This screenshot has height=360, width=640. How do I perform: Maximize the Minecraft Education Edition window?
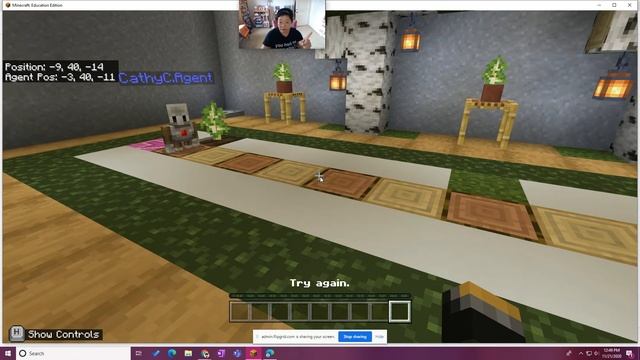pyautogui.click(x=614, y=5)
